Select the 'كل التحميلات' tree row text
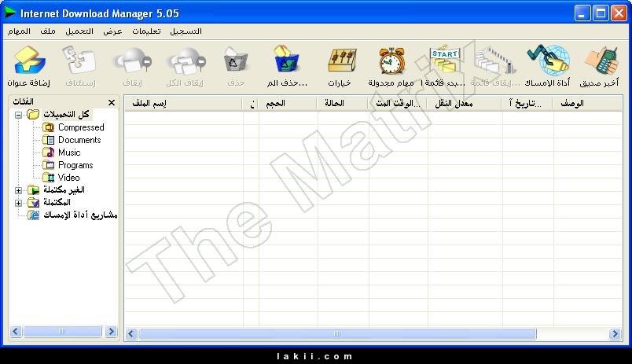The height and width of the screenshot is (364, 632). click(67, 115)
